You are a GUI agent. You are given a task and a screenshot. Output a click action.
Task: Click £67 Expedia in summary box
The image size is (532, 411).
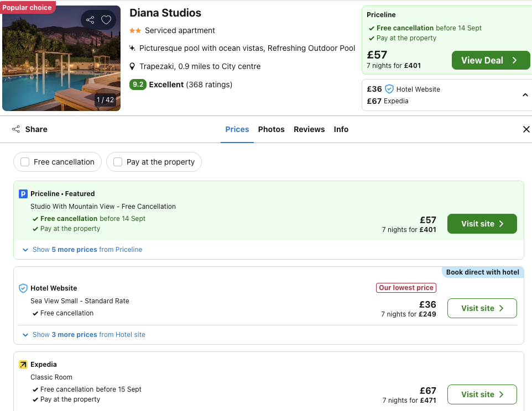388,101
